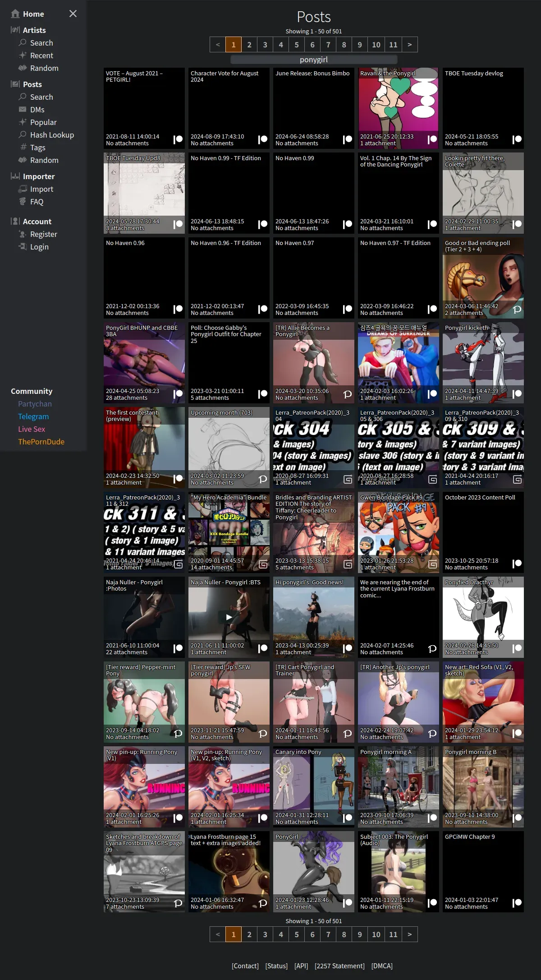Open artist Search via magnifier icon

tap(23, 43)
